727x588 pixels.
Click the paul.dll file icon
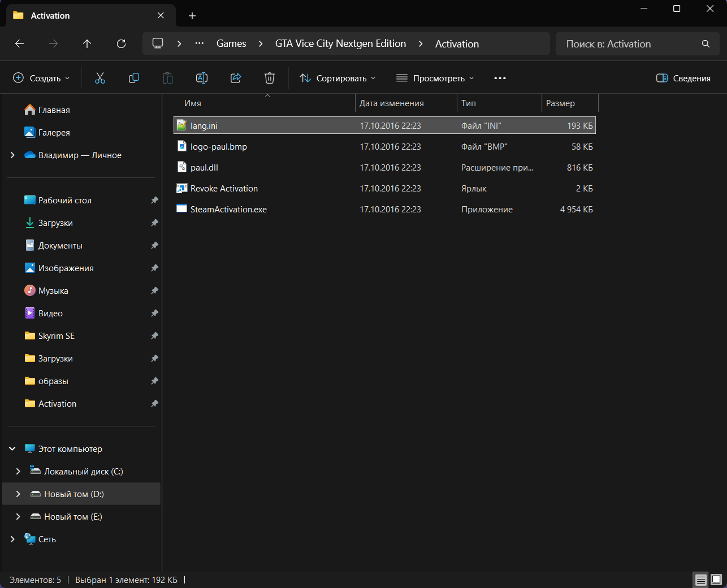[x=181, y=167]
